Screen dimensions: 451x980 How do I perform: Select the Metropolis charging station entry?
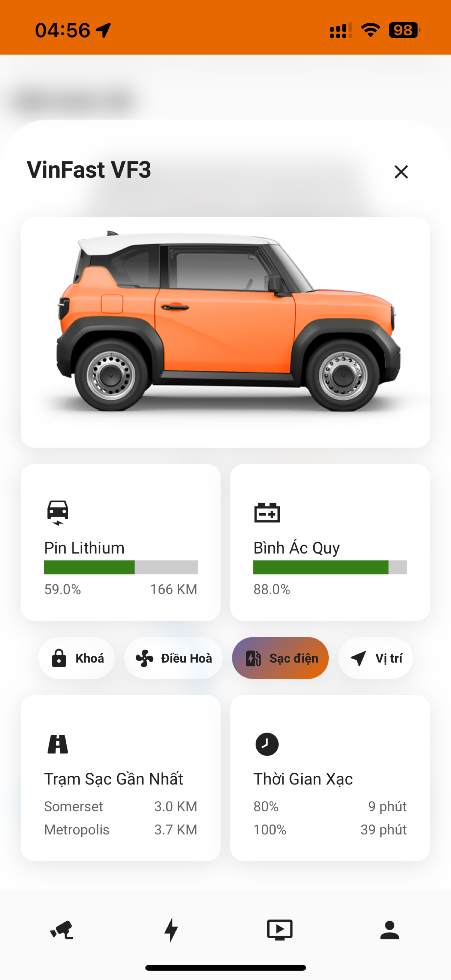(x=121, y=830)
